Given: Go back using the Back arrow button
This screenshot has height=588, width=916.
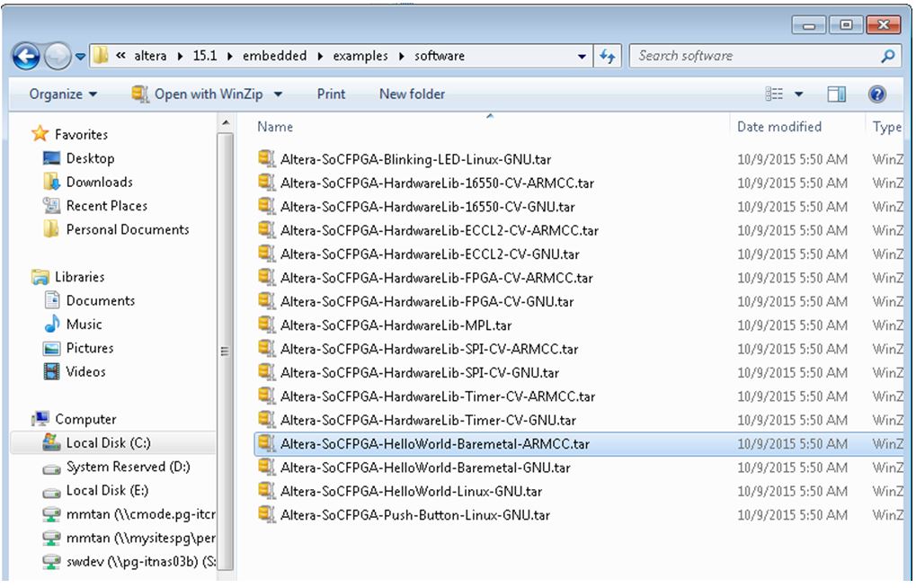Looking at the screenshot, I should 26,57.
